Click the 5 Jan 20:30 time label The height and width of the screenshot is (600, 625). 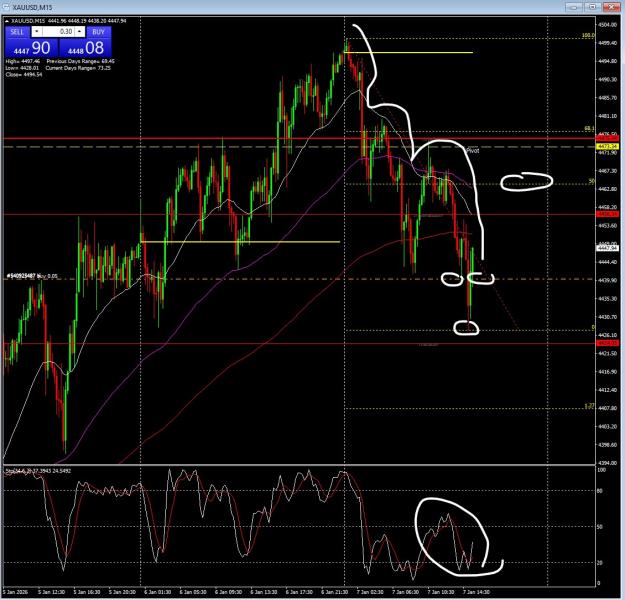(122, 592)
